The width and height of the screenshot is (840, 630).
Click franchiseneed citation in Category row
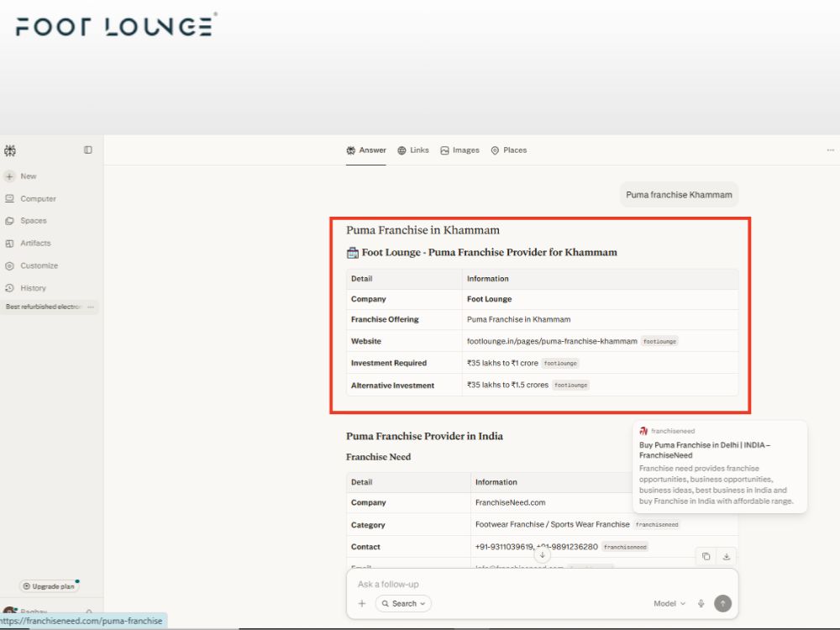pyautogui.click(x=657, y=525)
